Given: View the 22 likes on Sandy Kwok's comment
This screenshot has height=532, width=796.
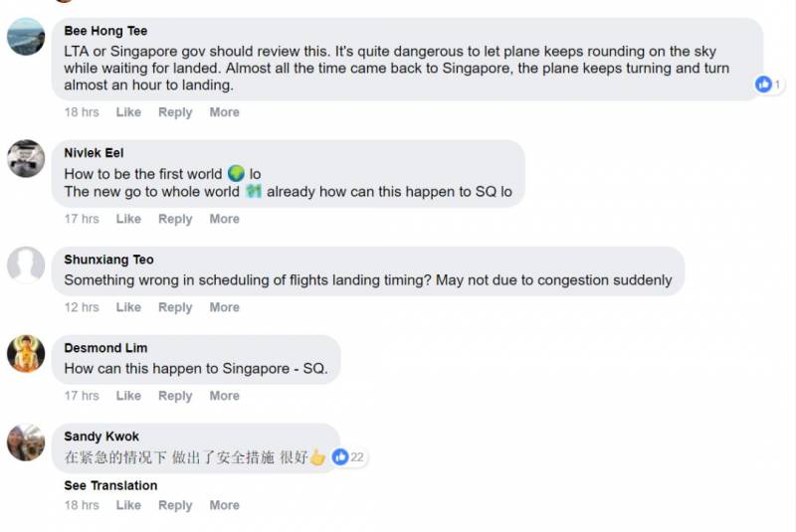Looking at the screenshot, I should point(349,457).
